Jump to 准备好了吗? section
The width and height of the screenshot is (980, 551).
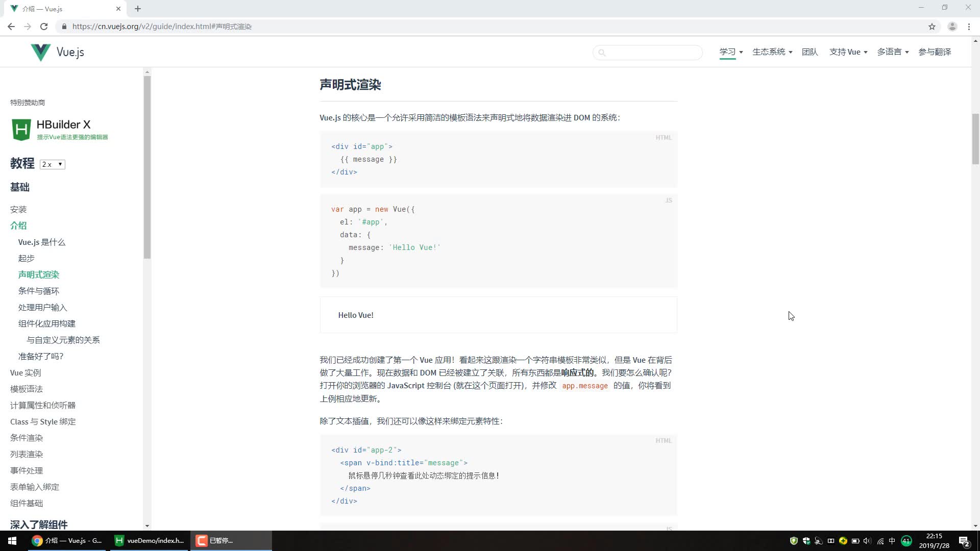click(41, 357)
